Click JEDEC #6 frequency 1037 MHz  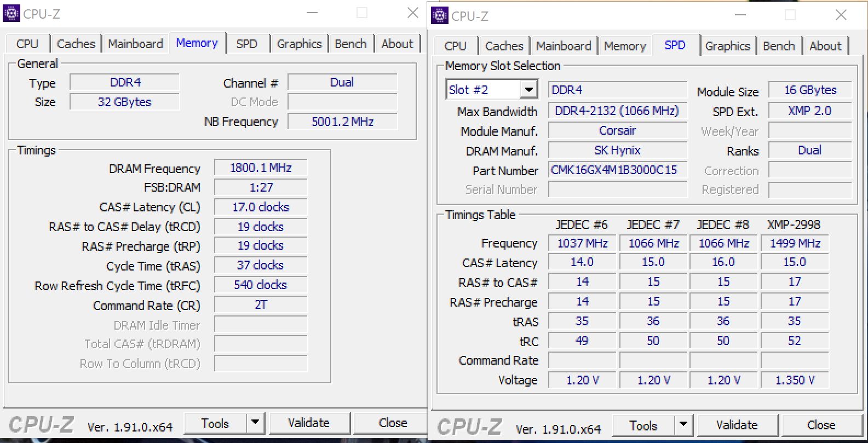click(x=582, y=243)
